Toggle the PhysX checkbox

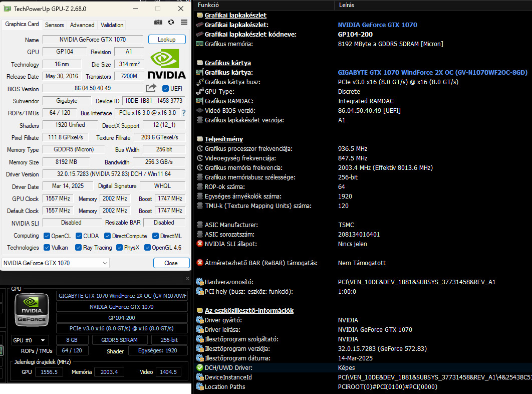119,247
